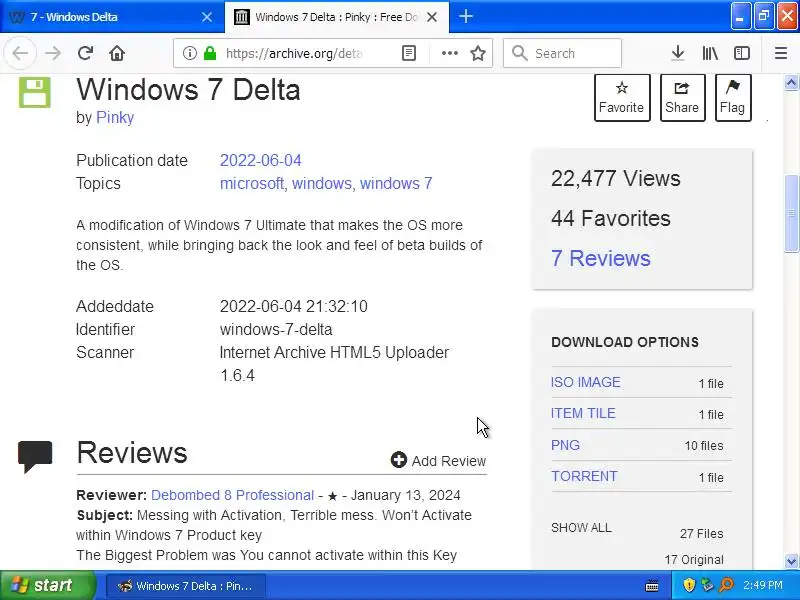
Task: Open the Windows Start menu
Action: (47, 585)
